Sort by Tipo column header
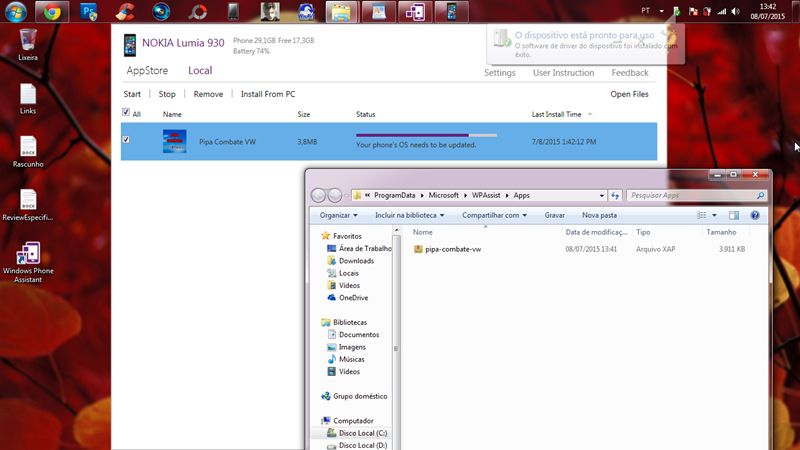This screenshot has width=800, height=450. tap(643, 232)
